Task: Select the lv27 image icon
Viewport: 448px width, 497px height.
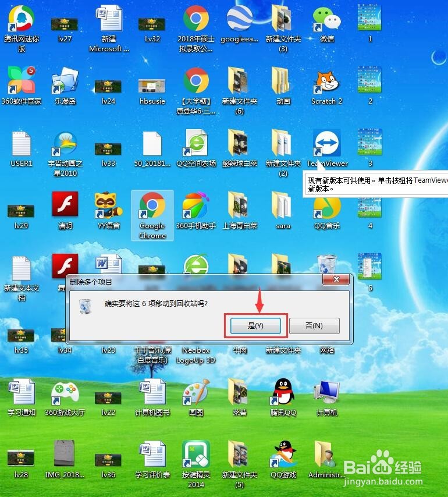Action: tap(65, 24)
